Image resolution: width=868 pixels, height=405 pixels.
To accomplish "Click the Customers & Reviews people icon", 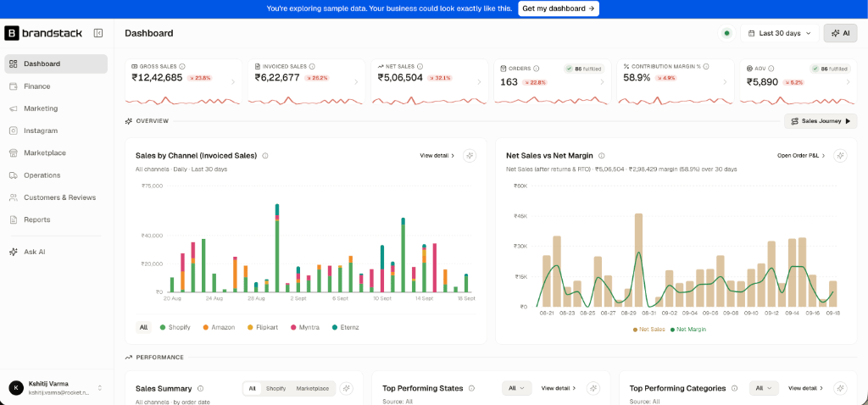I will pyautogui.click(x=14, y=197).
